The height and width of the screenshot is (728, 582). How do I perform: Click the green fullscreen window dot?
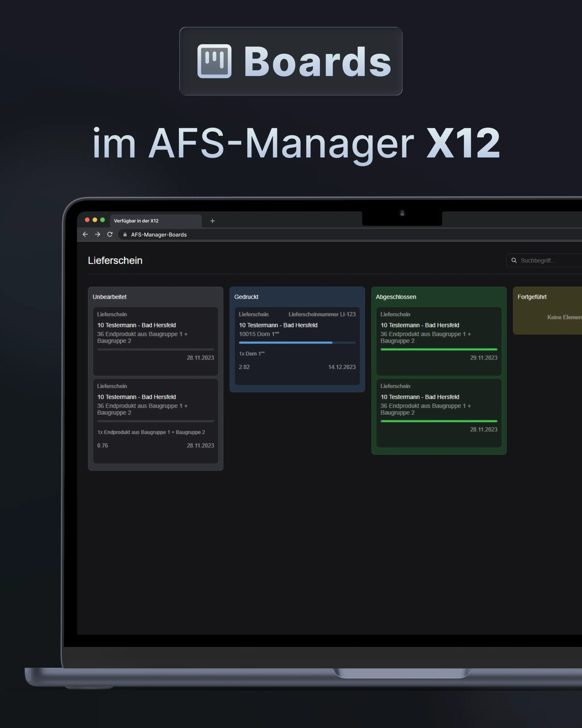(x=103, y=220)
